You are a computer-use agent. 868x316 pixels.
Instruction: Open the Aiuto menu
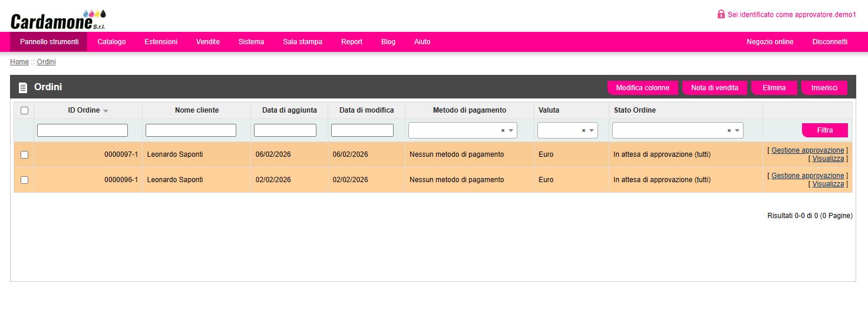422,42
